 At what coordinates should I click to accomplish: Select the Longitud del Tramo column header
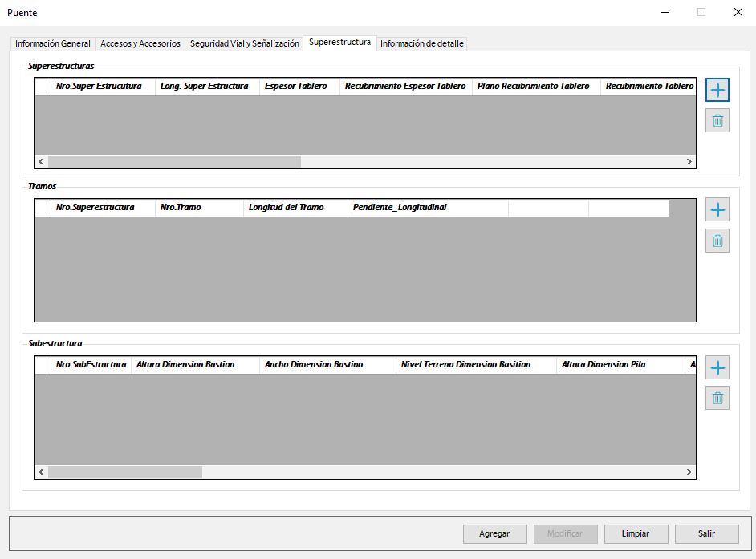pyautogui.click(x=295, y=208)
